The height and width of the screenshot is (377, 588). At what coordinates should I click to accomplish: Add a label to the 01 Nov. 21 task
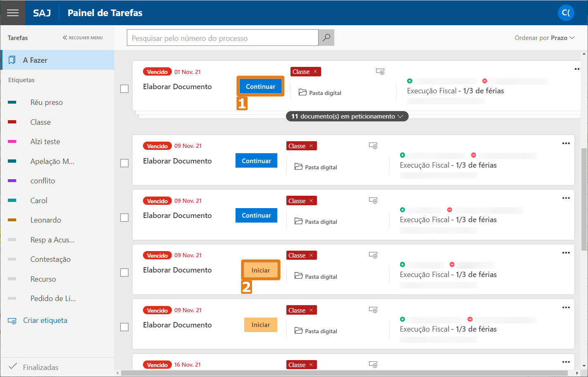tap(380, 71)
